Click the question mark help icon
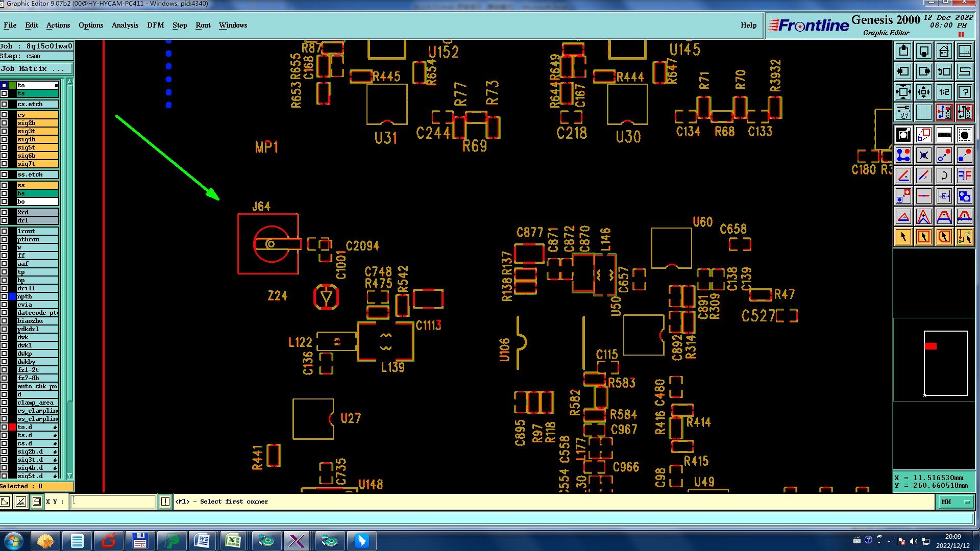The width and height of the screenshot is (980, 551). (964, 92)
